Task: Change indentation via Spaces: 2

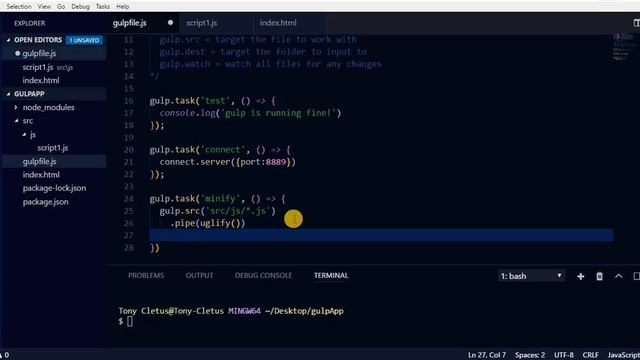Action: pos(530,355)
